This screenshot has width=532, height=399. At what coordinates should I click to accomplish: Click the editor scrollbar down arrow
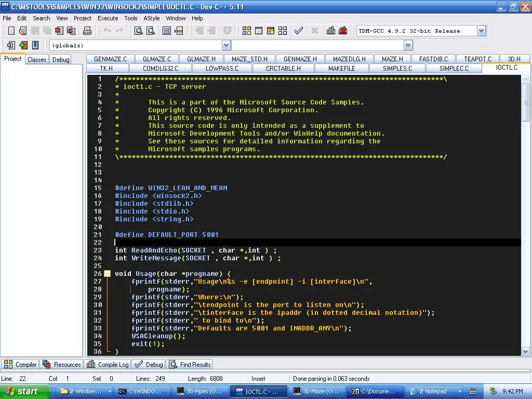tap(525, 352)
